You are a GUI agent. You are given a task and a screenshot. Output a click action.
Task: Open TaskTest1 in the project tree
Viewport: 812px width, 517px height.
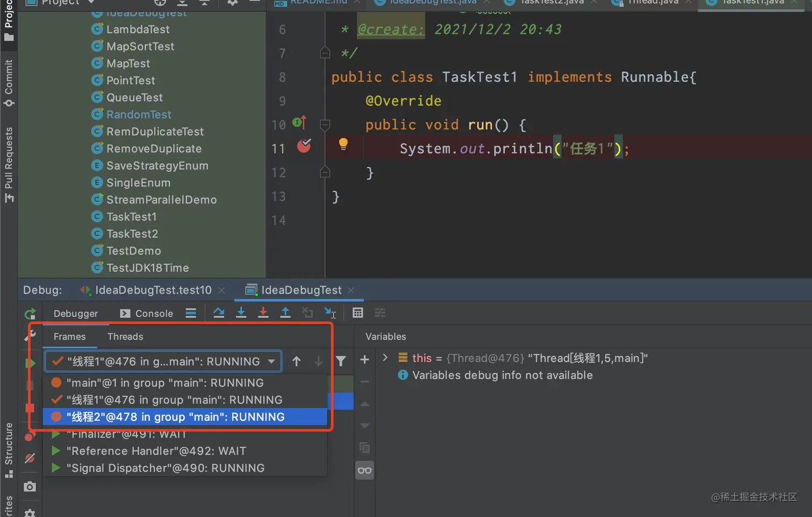132,217
